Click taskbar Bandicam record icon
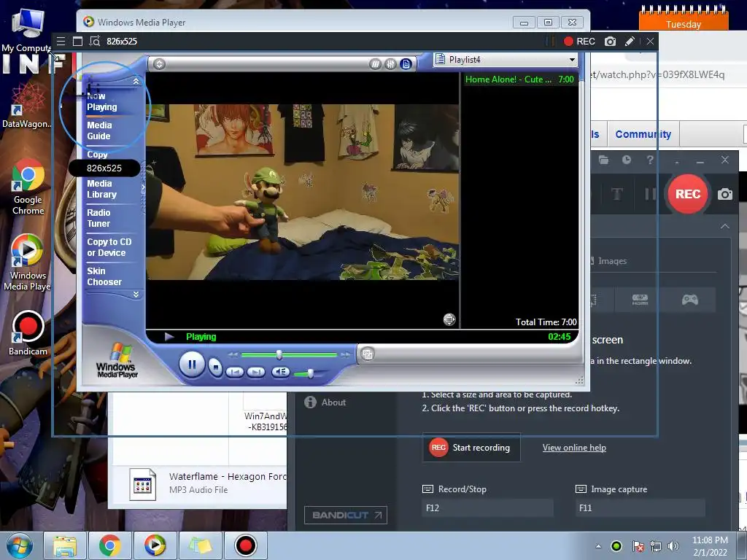The height and width of the screenshot is (560, 747). (x=246, y=545)
